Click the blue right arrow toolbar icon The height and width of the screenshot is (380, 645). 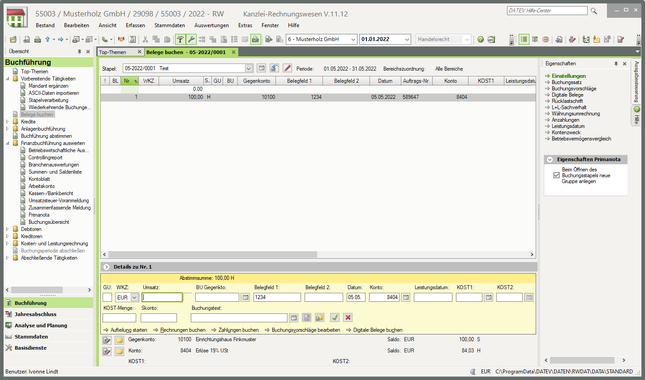61,39
